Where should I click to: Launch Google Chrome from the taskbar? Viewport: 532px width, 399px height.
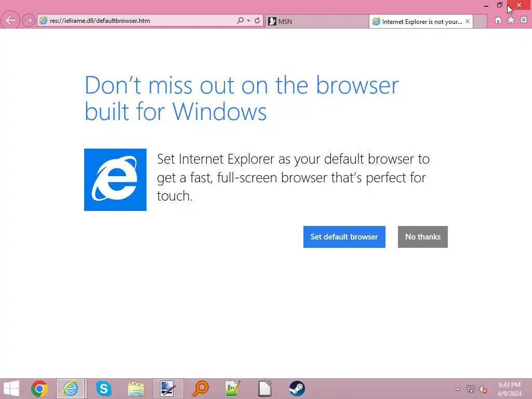[x=39, y=389]
